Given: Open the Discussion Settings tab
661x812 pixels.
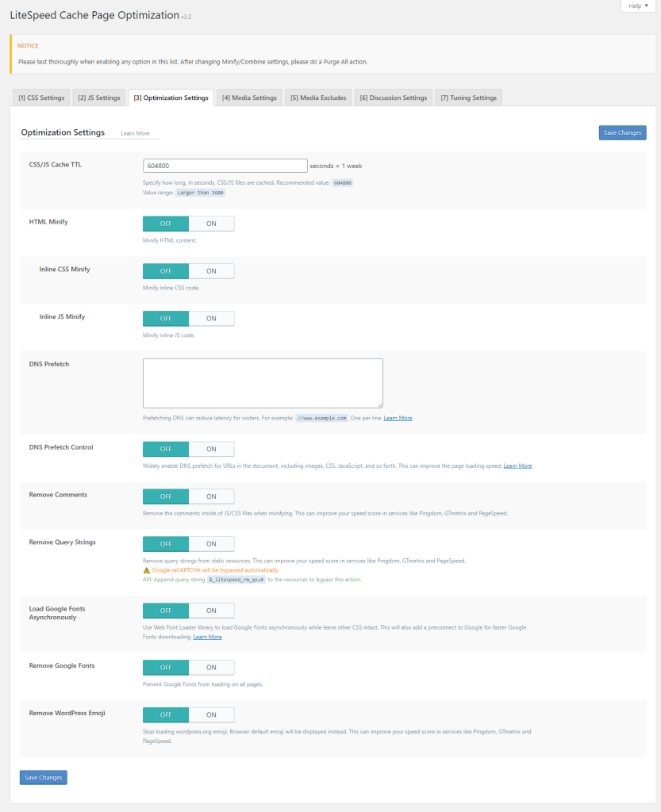Looking at the screenshot, I should [393, 98].
